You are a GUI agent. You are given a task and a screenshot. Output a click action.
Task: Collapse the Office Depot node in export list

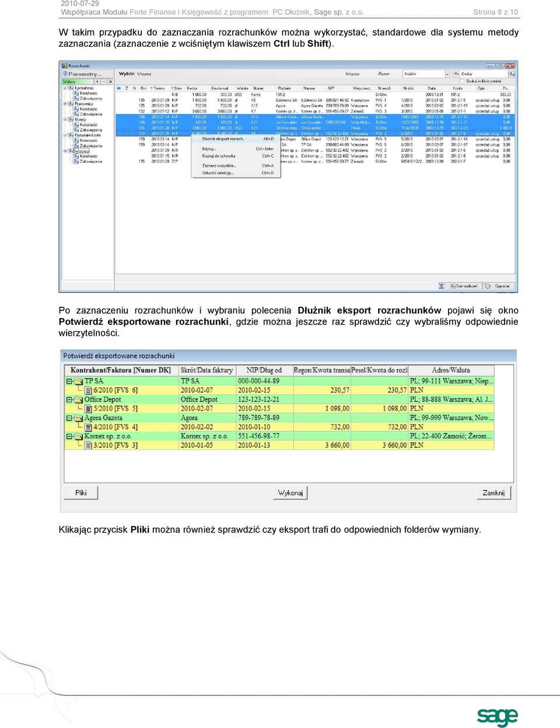69,400
